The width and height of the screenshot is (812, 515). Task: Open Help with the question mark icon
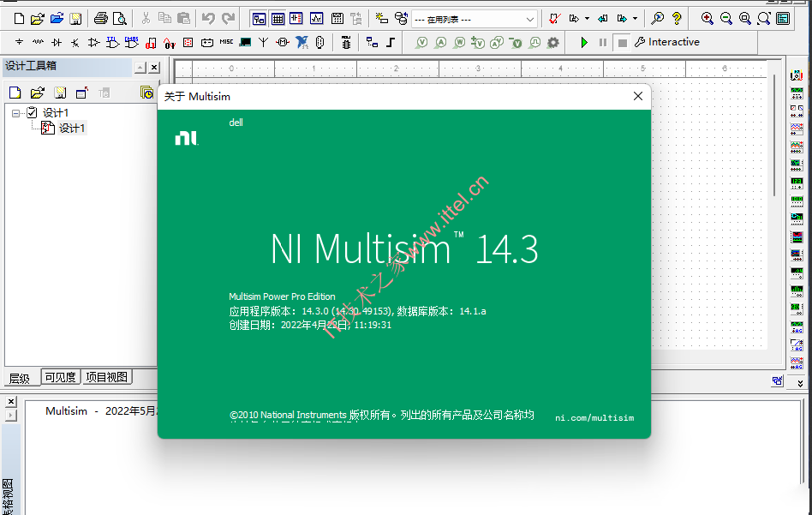[677, 18]
